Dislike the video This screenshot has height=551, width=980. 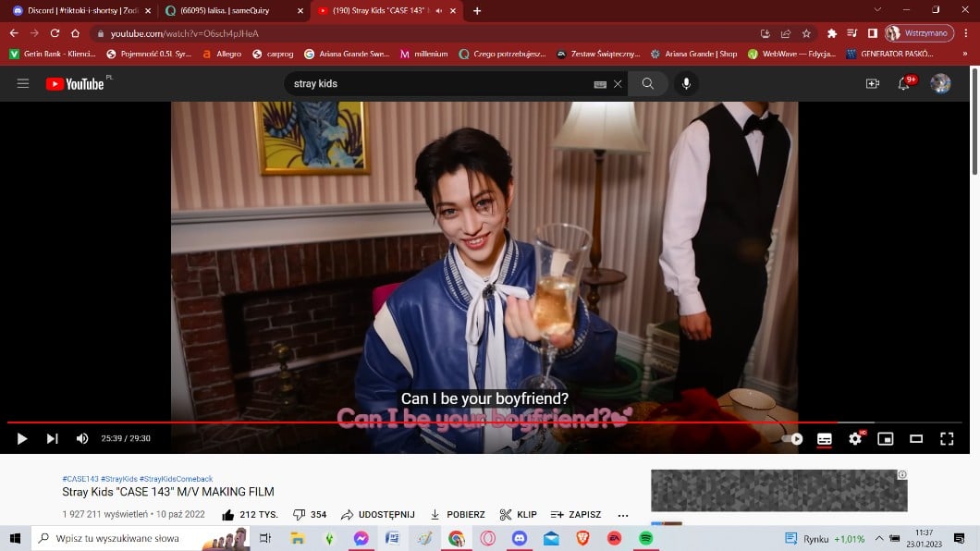click(310, 514)
